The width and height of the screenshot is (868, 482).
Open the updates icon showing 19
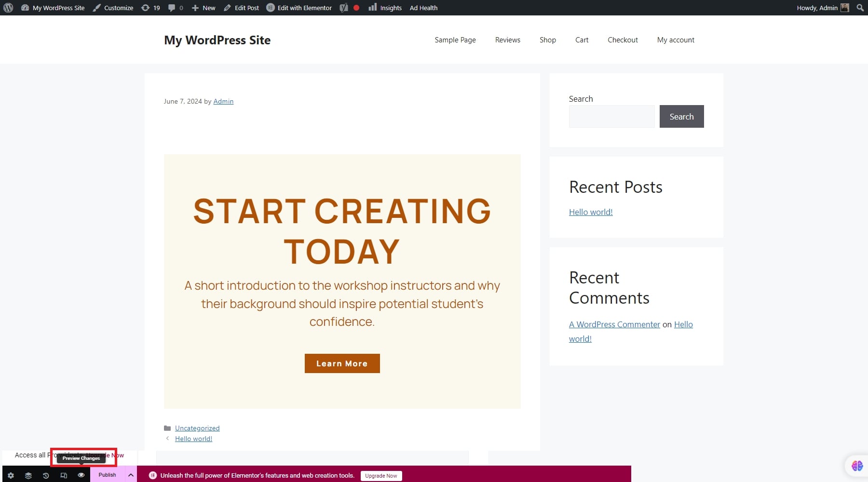pyautogui.click(x=150, y=8)
